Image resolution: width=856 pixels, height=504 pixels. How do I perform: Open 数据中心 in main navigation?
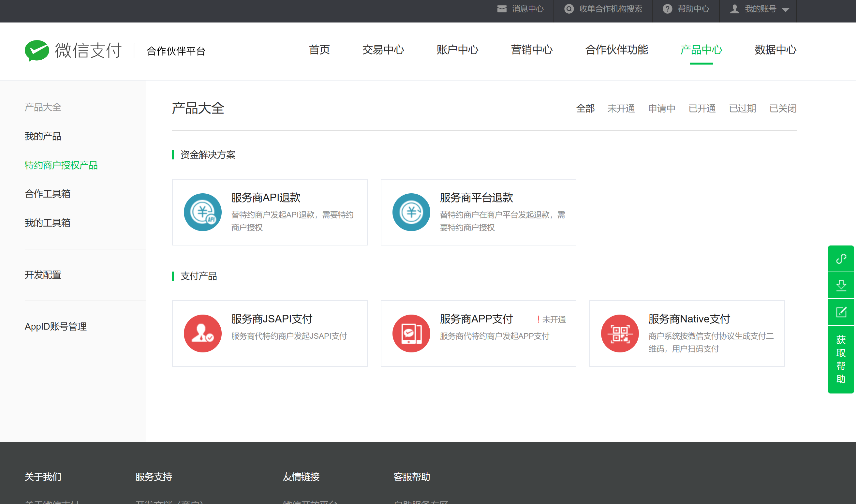tap(775, 50)
